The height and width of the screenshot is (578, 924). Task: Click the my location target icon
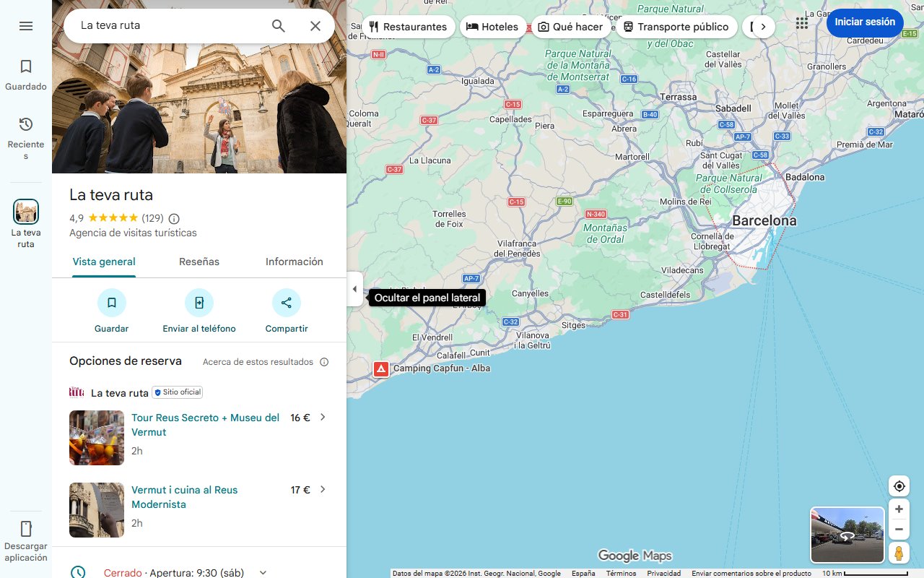tap(899, 486)
